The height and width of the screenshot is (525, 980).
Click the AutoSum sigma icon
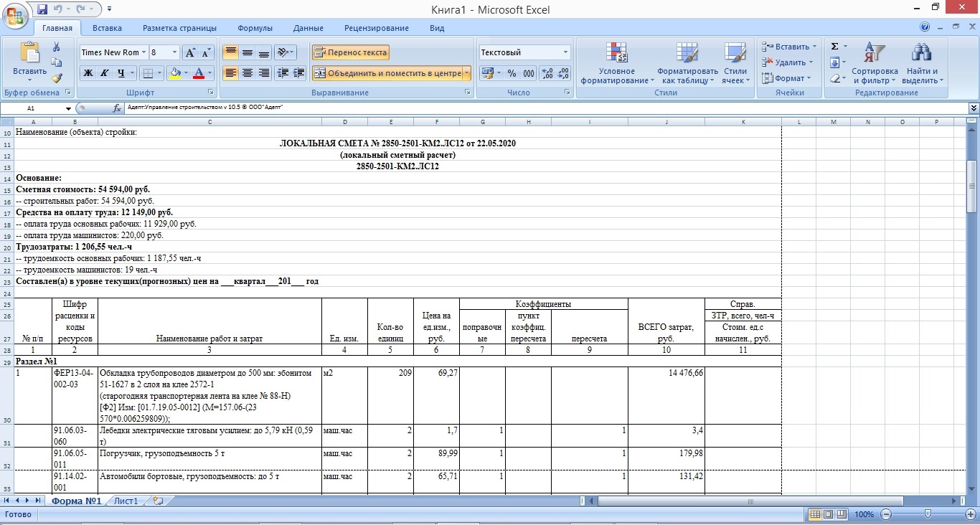tap(834, 47)
